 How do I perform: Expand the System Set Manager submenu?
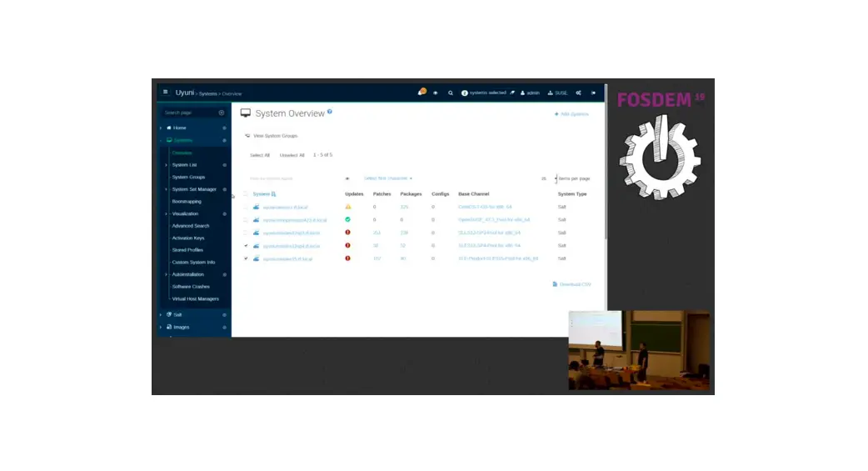(x=166, y=189)
